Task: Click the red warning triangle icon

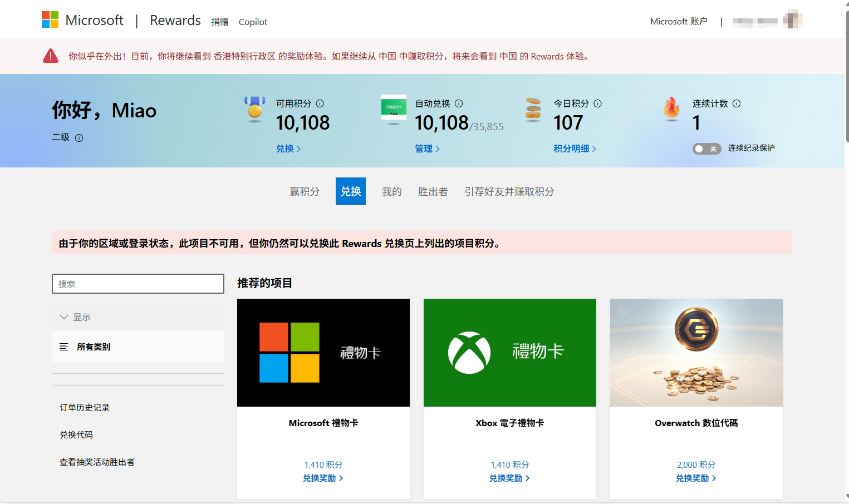Action: (x=51, y=56)
